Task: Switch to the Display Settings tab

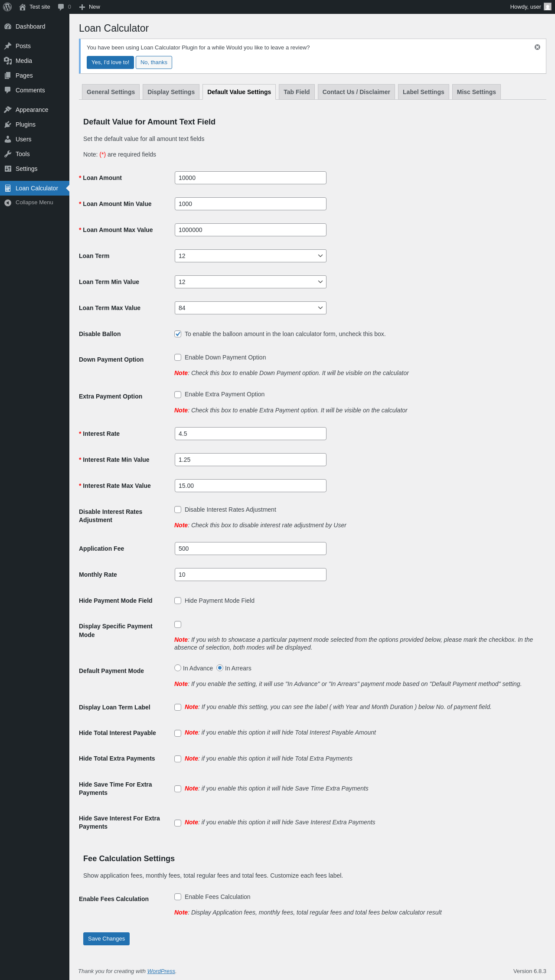Action: 171,92
